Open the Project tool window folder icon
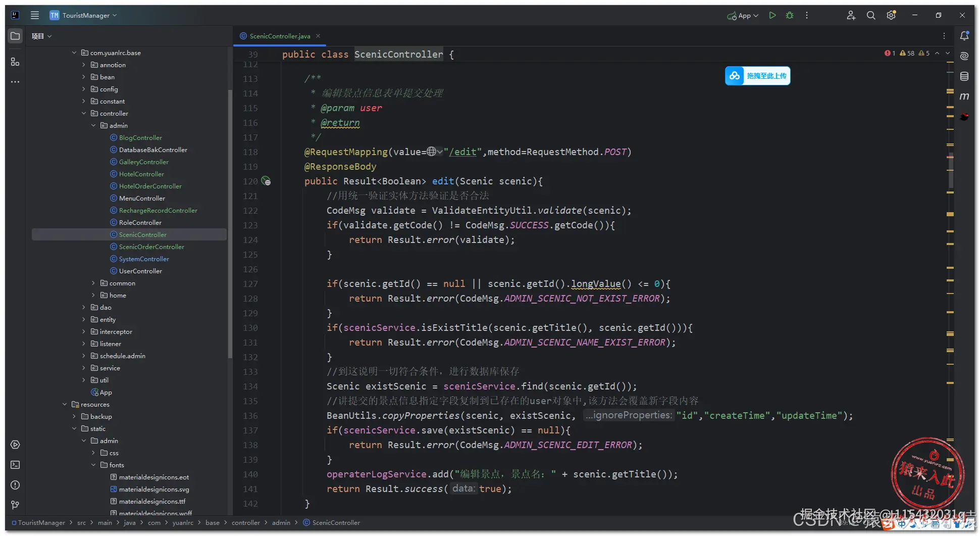Screen dimensions: 980x536 [x=15, y=36]
